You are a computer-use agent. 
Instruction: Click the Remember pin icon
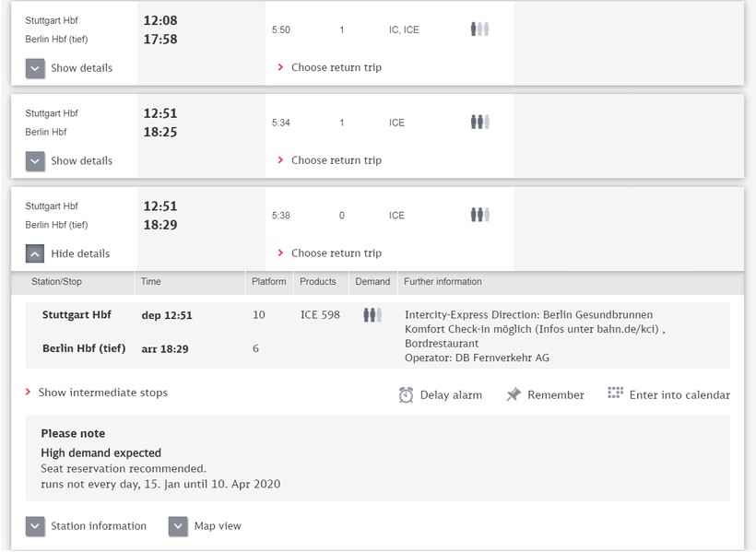pos(514,394)
